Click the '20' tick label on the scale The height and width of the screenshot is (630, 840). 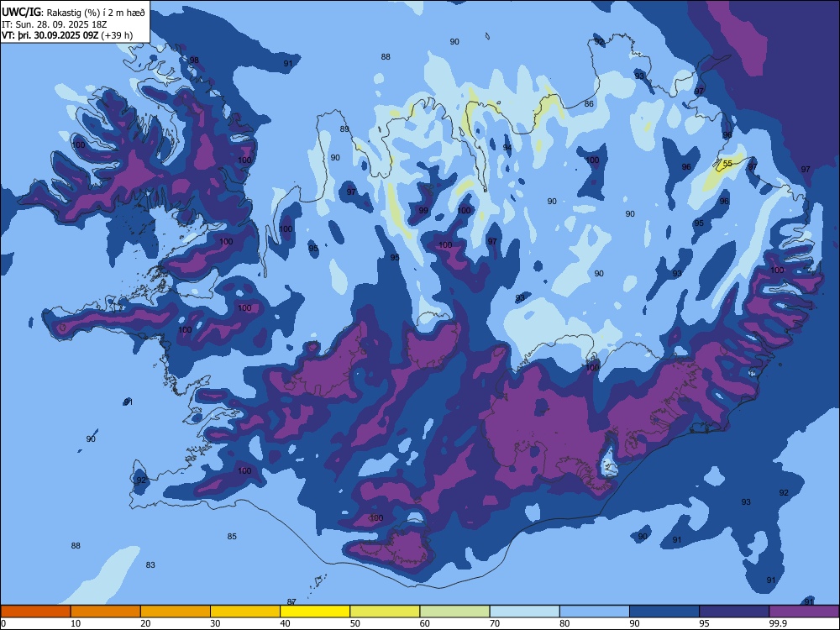point(145,623)
